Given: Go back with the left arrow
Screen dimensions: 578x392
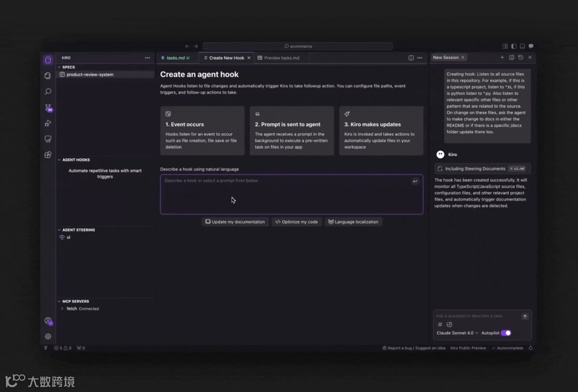Looking at the screenshot, I should coord(187,47).
